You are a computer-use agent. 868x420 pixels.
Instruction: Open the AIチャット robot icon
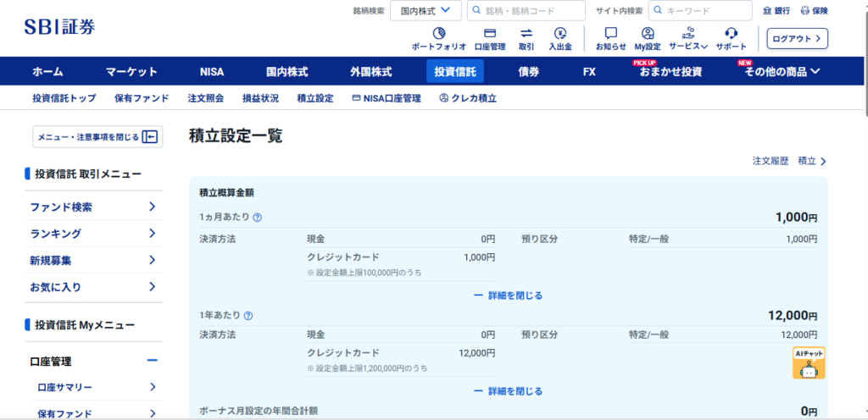click(809, 362)
